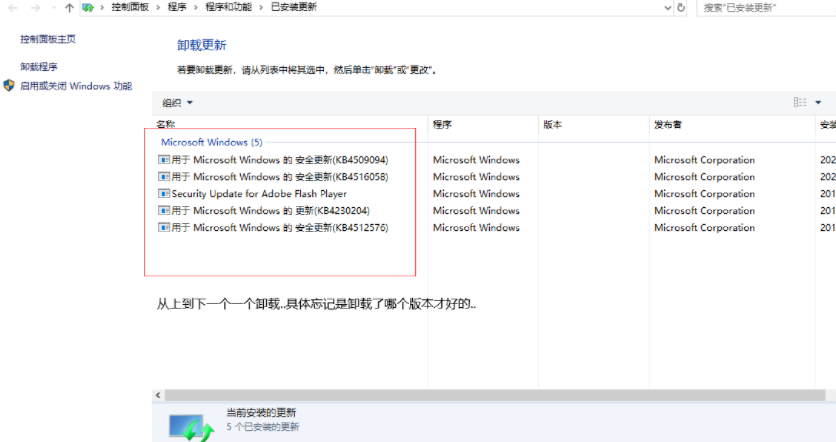Click the 程序 breadcrumb in address bar
Viewport: 836px width, 442px height.
[x=175, y=8]
